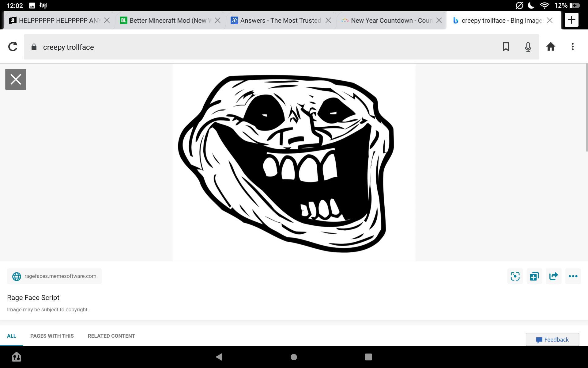Reload the page with refresh icon
588x368 pixels.
[13, 47]
